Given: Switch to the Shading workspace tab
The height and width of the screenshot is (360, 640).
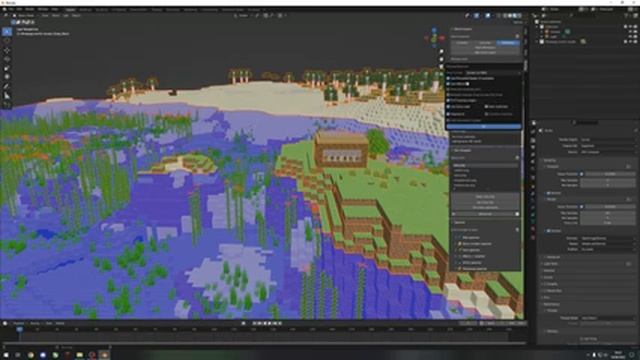Looking at the screenshot, I should click(x=156, y=9).
